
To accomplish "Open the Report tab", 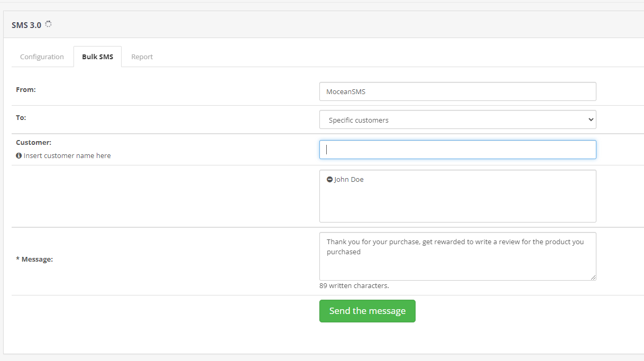I will [142, 57].
